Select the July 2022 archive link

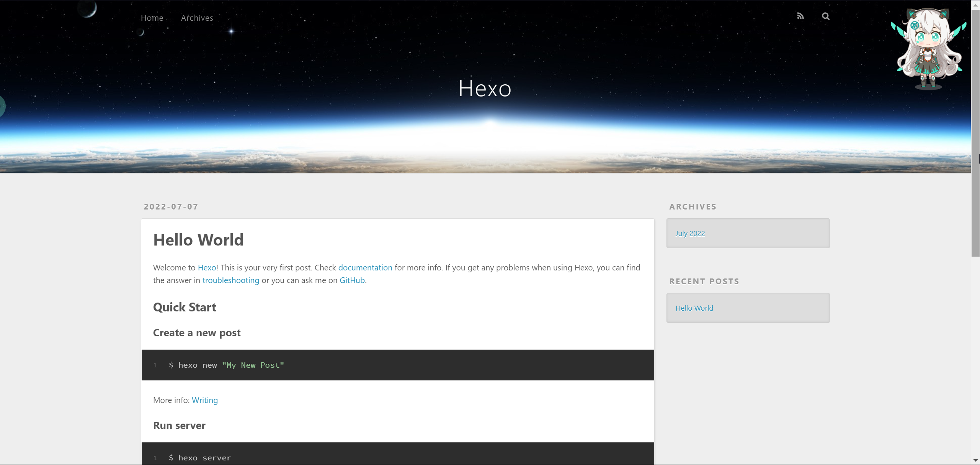[690, 234]
